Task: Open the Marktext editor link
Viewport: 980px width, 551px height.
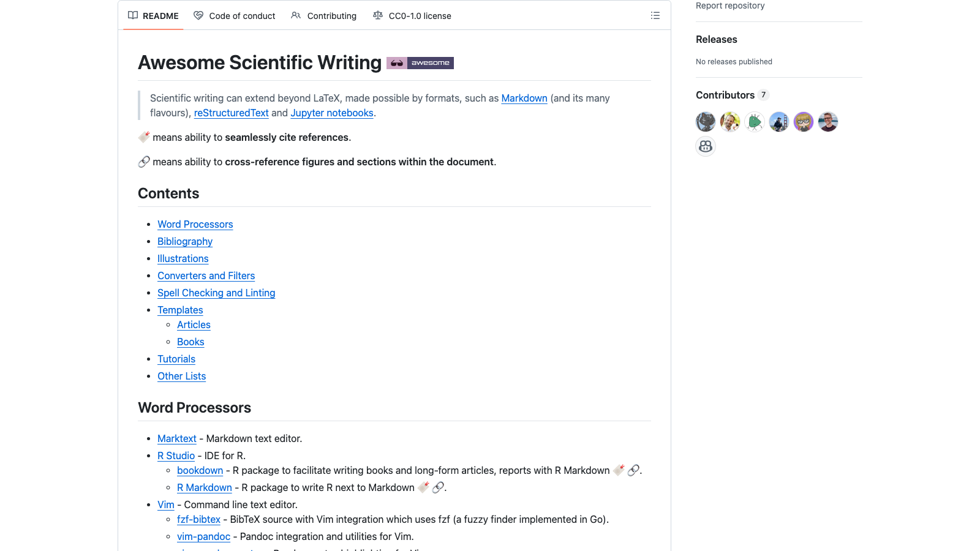Action: click(176, 438)
